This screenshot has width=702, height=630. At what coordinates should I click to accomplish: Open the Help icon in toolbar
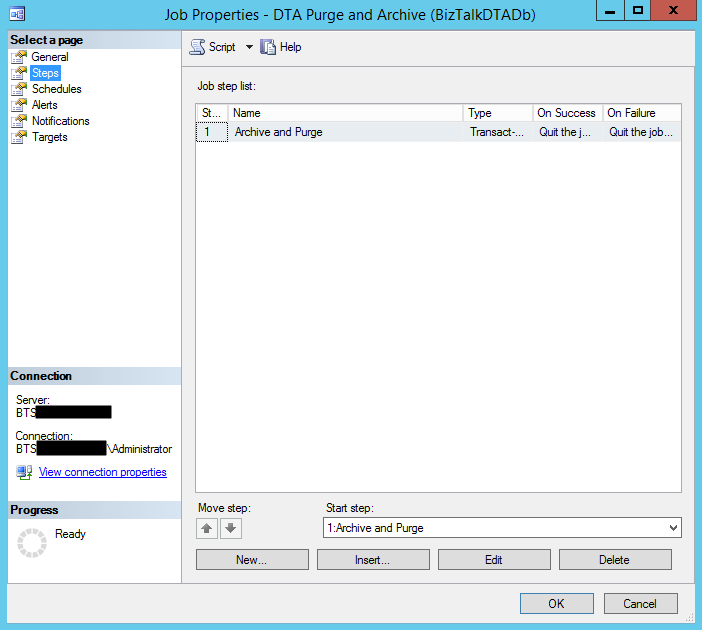coord(268,47)
